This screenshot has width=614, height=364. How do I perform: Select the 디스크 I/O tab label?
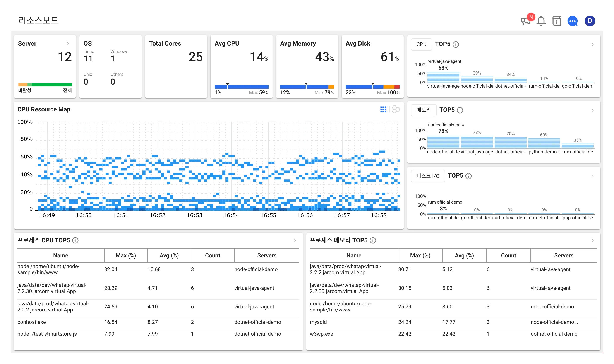click(x=428, y=176)
